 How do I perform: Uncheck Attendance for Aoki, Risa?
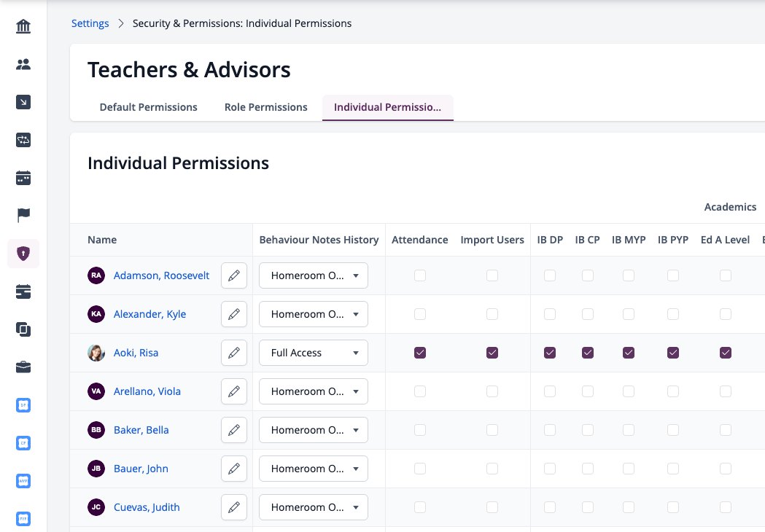(420, 353)
